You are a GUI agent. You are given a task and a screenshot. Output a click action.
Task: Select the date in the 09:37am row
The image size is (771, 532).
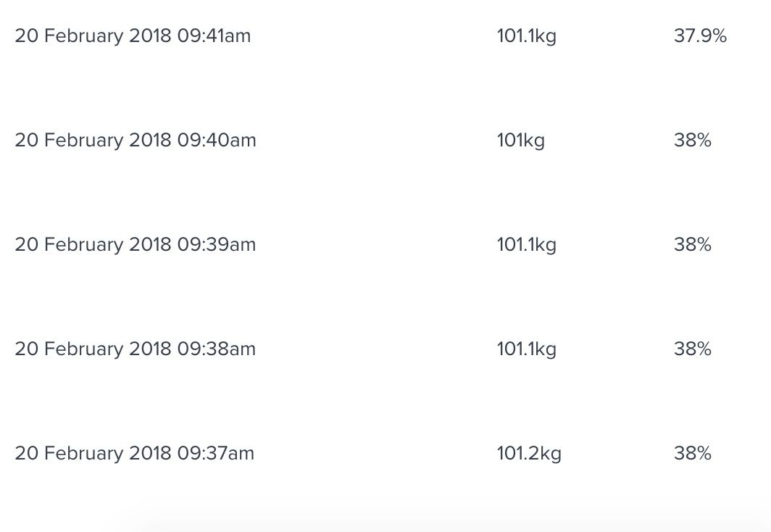tap(93, 454)
